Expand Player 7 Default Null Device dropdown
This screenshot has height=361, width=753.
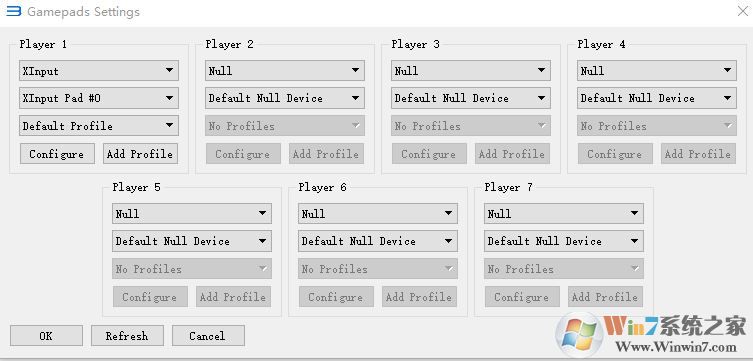564,241
